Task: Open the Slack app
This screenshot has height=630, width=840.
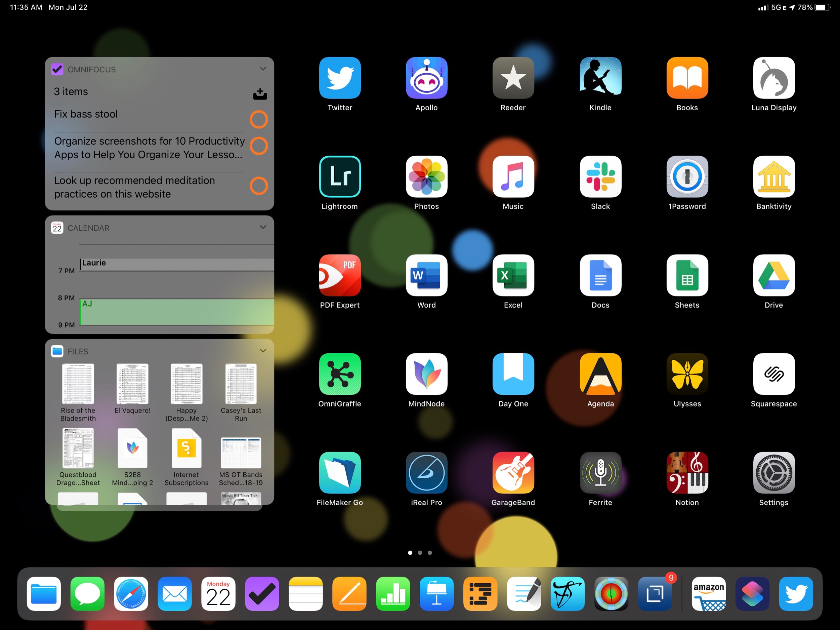Action: [x=600, y=177]
